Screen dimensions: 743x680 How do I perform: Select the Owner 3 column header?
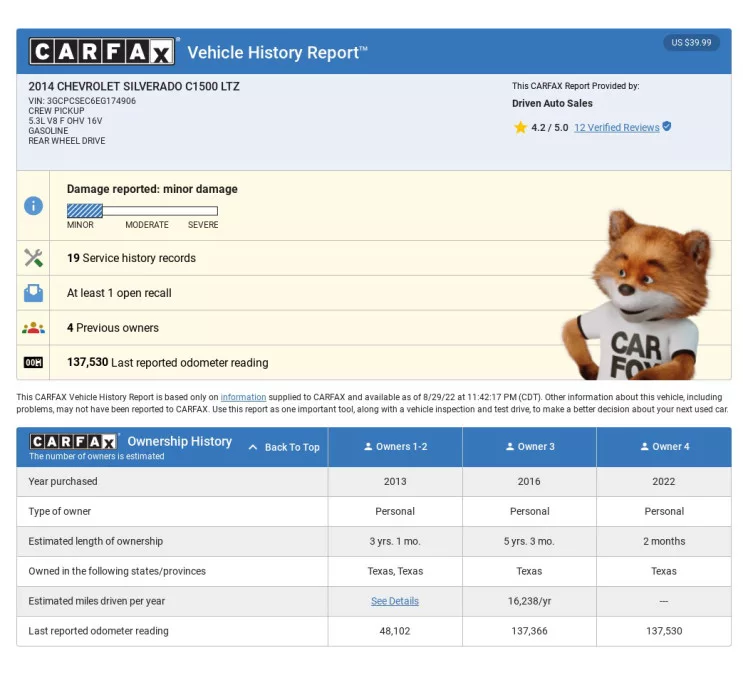click(x=529, y=447)
